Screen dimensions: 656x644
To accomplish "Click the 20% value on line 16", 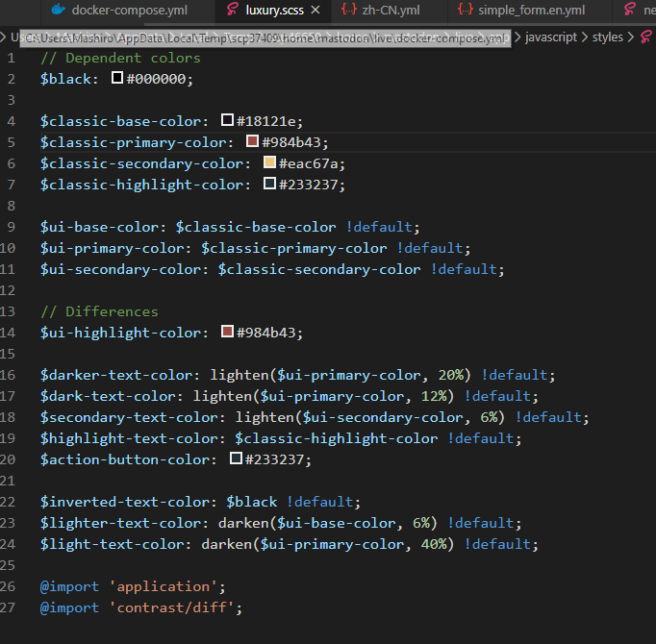I will coord(450,375).
